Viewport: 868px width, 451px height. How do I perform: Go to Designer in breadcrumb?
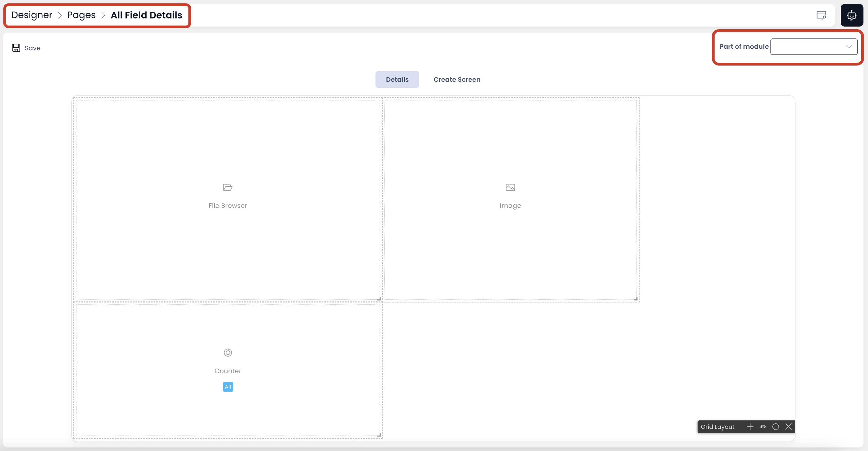point(32,15)
